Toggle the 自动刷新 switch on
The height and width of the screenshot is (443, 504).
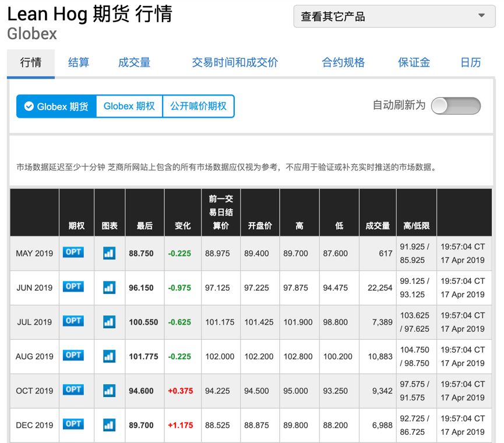(456, 106)
